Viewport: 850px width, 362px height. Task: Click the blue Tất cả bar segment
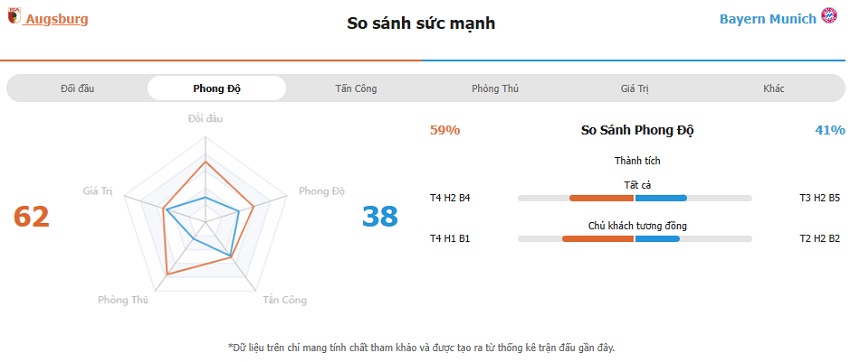click(661, 198)
